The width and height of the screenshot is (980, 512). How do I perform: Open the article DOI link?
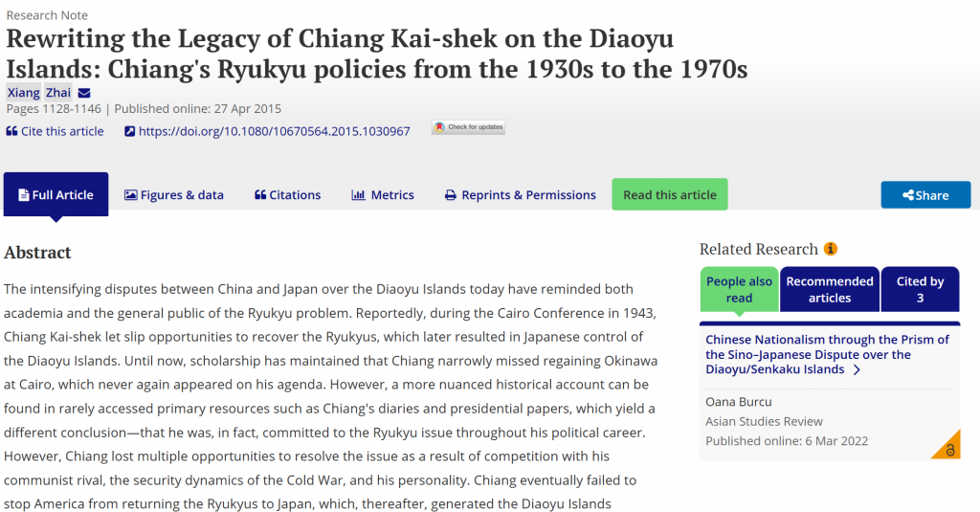(274, 131)
